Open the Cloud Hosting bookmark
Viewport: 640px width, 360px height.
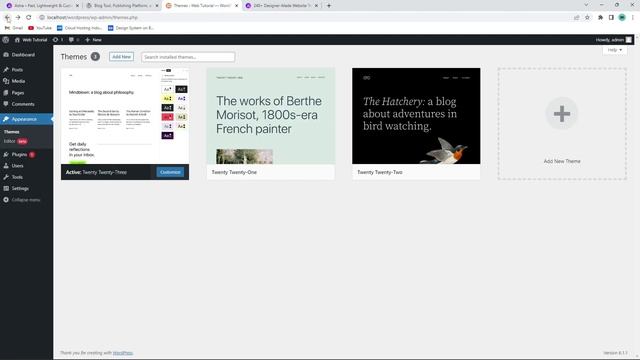coord(79,28)
